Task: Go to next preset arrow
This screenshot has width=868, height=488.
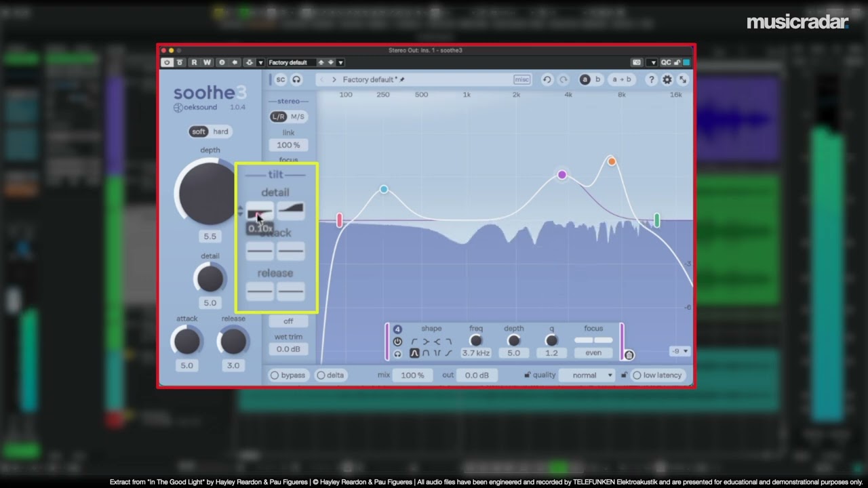Action: pos(334,79)
